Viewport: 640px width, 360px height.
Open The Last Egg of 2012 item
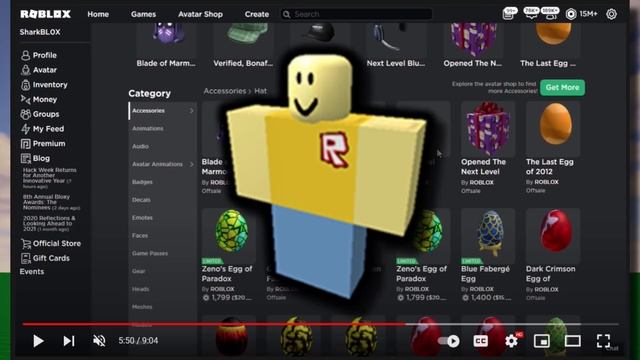coord(553,148)
